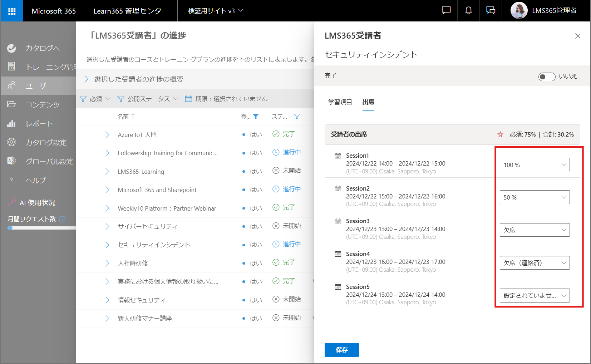
Task: Open the Microsoft 365 app launcher
Action: 12,11
